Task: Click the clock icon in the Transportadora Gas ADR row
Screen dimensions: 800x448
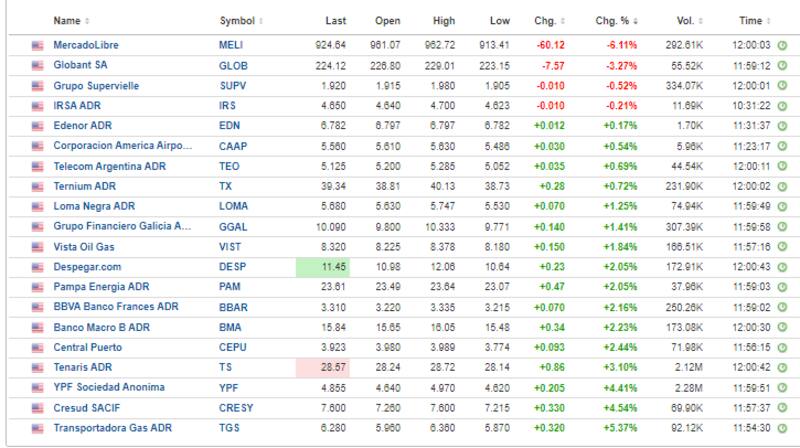Action: [782, 427]
